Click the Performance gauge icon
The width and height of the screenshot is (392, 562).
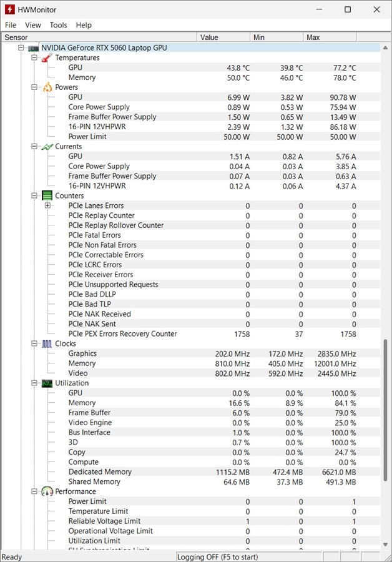click(47, 492)
